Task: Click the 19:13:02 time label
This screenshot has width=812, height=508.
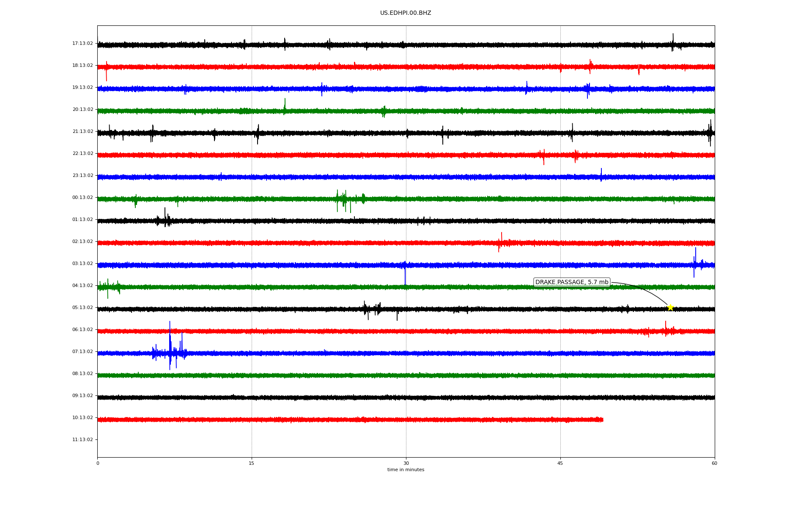Action: pyautogui.click(x=82, y=87)
